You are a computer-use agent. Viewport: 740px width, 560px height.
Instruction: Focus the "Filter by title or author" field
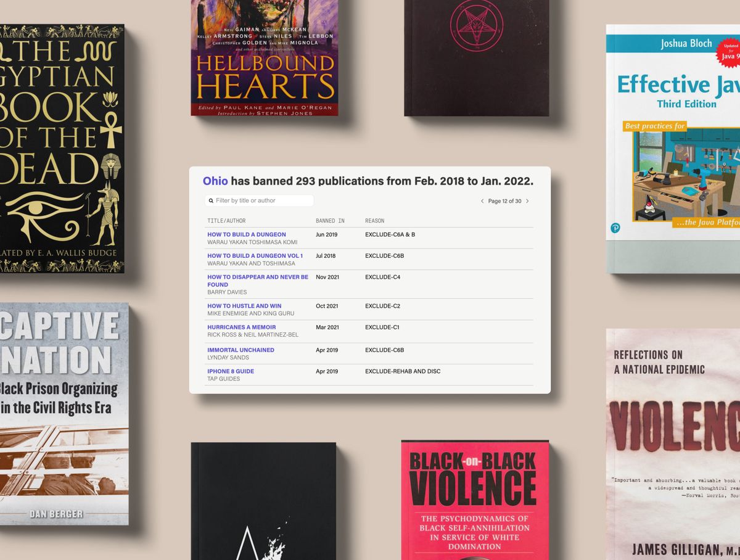263,200
